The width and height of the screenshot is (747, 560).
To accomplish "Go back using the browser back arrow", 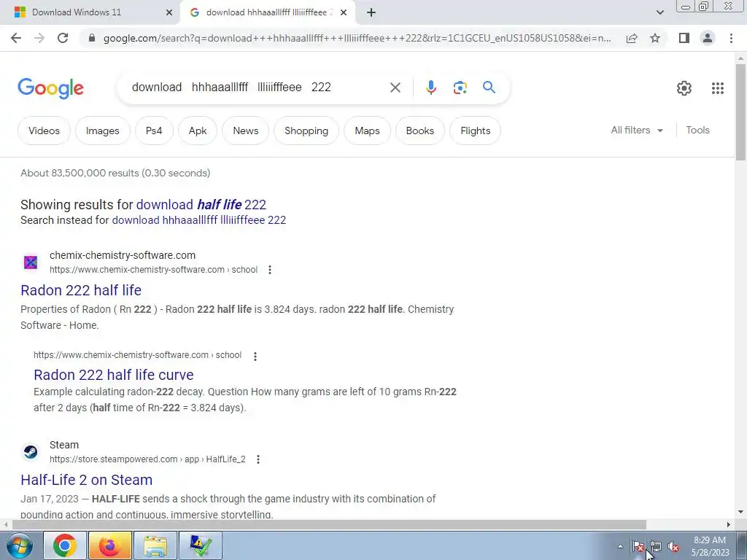I will 16,38.
